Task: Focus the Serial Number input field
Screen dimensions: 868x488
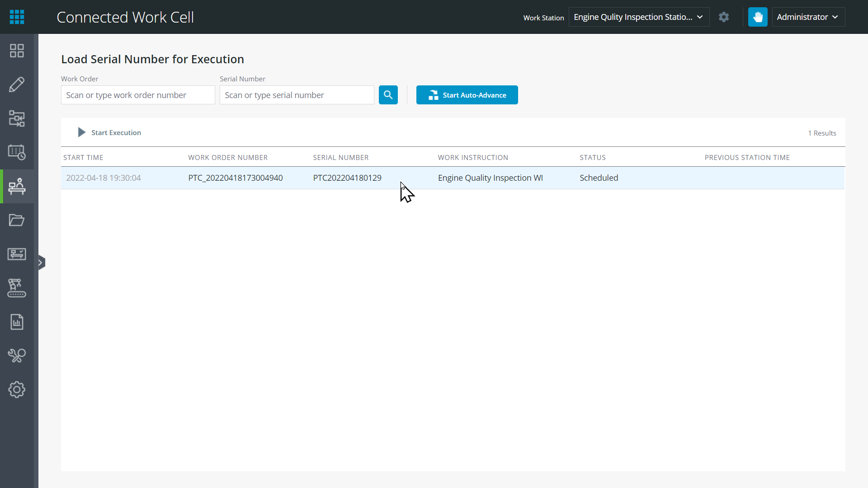Action: [297, 95]
